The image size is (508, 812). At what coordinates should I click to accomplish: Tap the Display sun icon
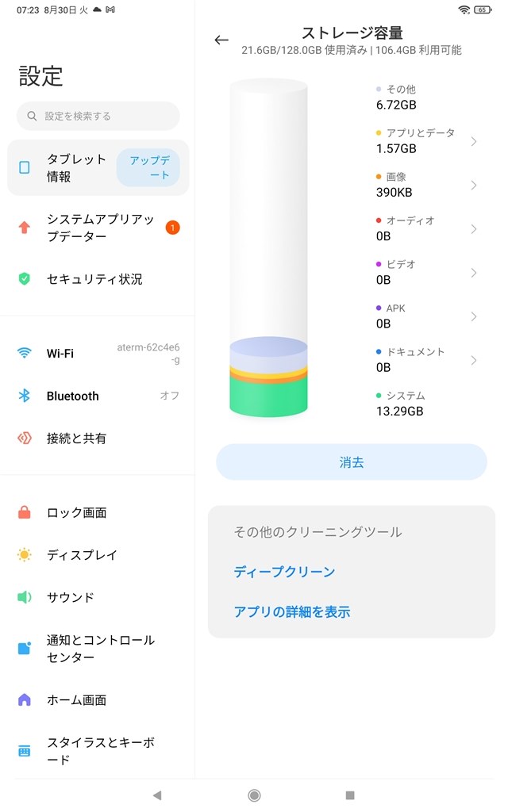[25, 555]
